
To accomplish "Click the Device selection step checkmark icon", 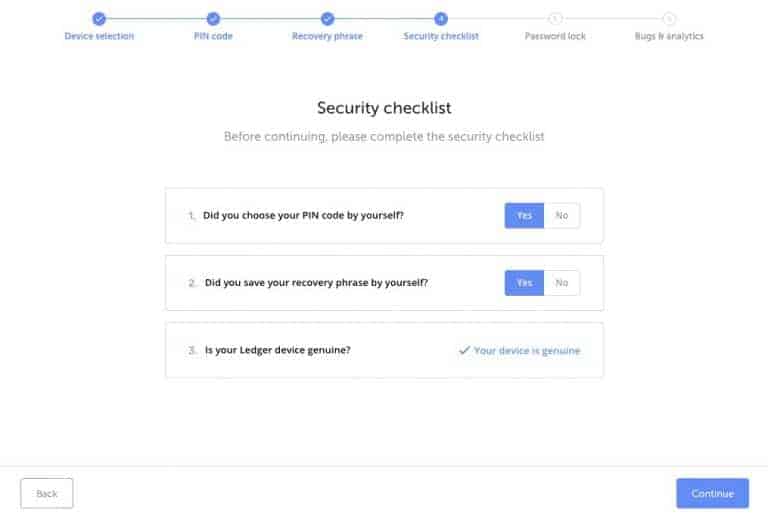I will click(x=99, y=18).
